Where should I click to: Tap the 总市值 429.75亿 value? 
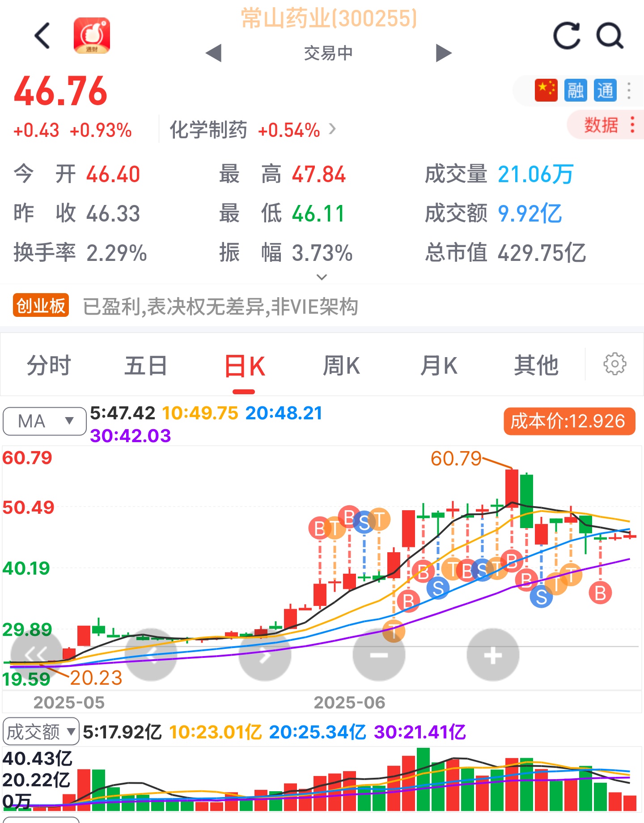pyautogui.click(x=542, y=253)
